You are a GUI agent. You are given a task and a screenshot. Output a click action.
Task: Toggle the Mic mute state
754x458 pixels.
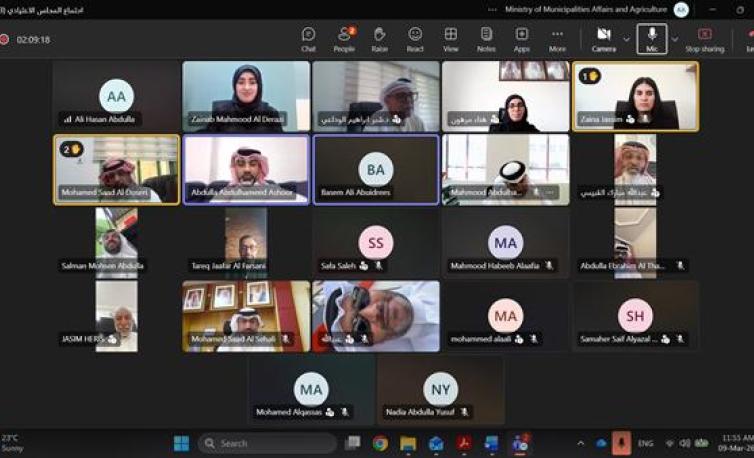click(652, 39)
